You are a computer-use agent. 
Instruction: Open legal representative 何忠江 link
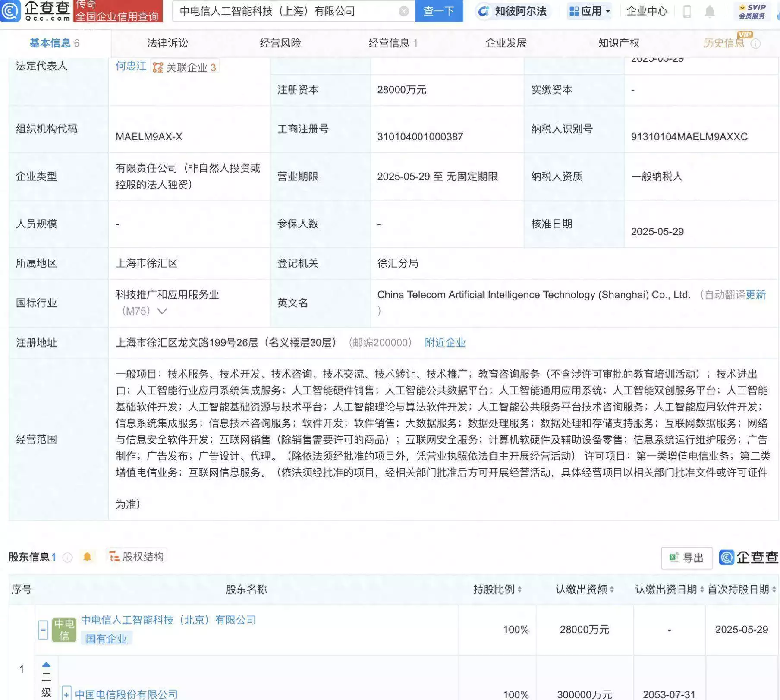(x=131, y=66)
